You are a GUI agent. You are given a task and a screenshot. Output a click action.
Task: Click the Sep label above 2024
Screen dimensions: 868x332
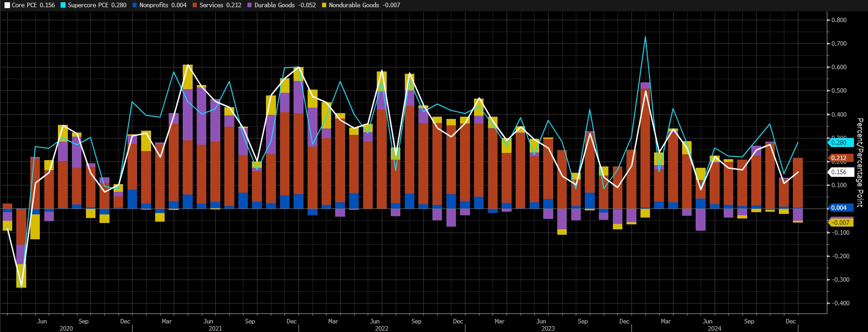click(749, 321)
